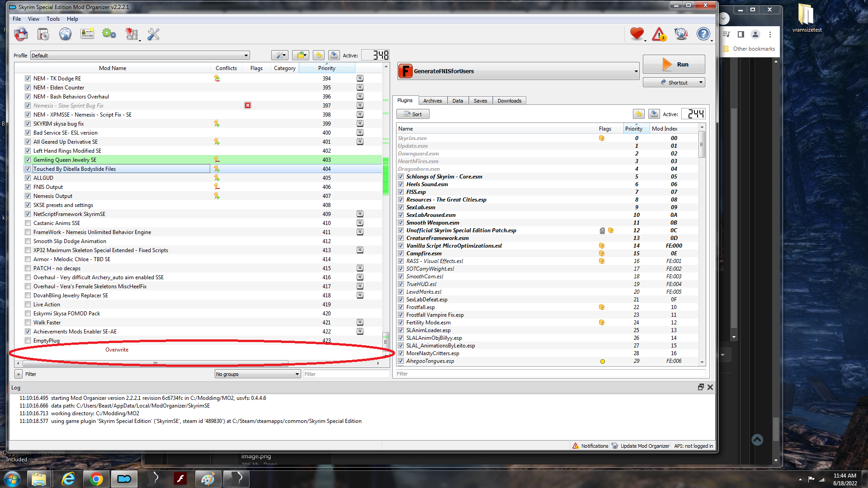The width and height of the screenshot is (868, 488).
Task: Open the vramsizetest desktop folder icon
Action: tap(807, 18)
